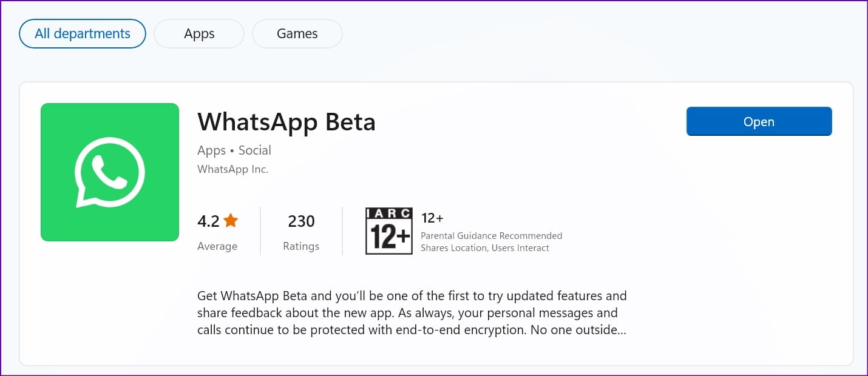Image resolution: width=868 pixels, height=376 pixels.
Task: Click the IARC 12+ rating badge
Action: [x=389, y=230]
